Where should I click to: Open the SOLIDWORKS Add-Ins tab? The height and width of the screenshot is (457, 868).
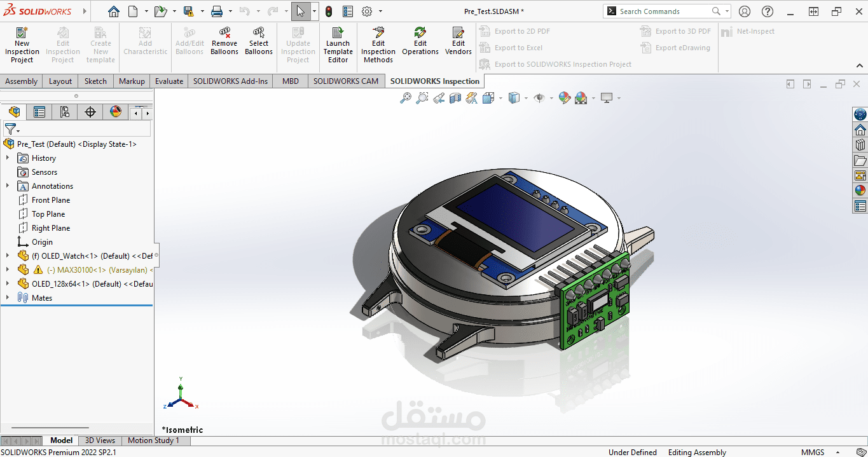230,81
